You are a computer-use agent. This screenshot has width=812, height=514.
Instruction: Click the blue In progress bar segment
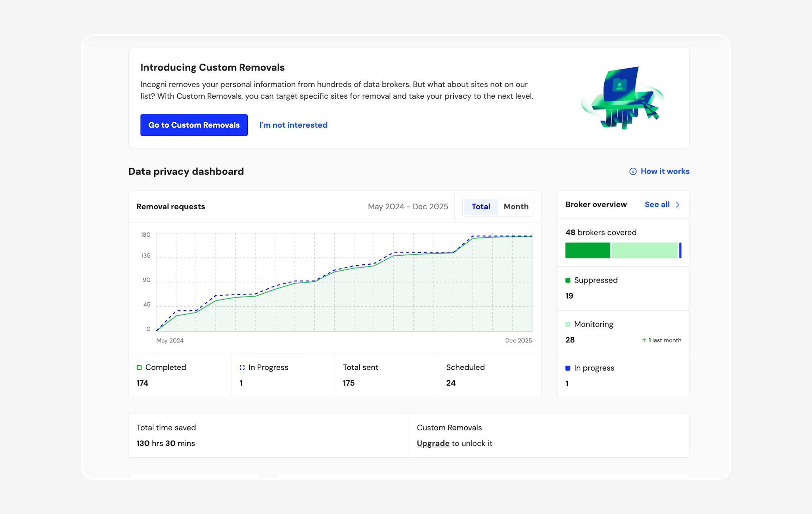(680, 250)
